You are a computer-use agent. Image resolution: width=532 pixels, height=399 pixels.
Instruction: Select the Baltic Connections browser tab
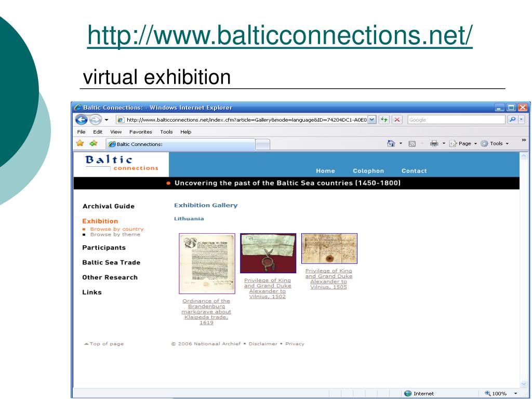pos(180,144)
